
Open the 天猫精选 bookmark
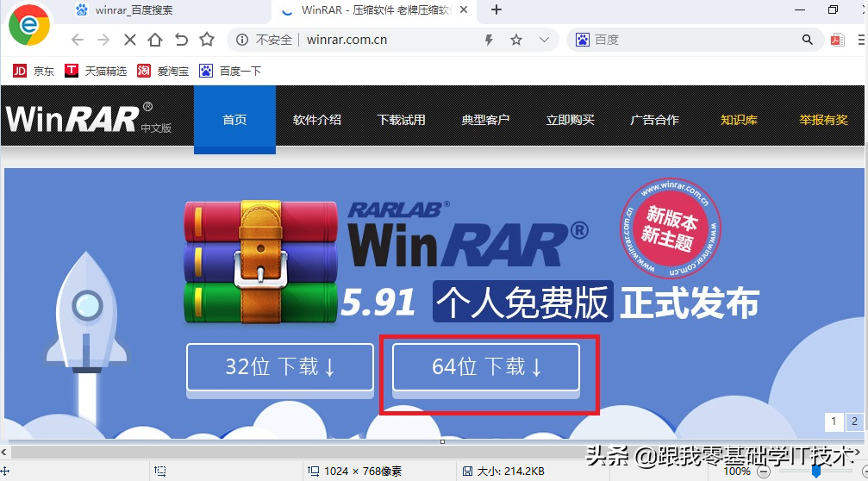[95, 71]
